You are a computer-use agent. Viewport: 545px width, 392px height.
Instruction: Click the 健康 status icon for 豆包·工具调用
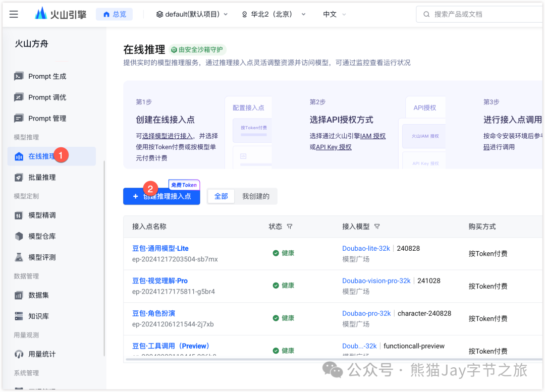276,351
